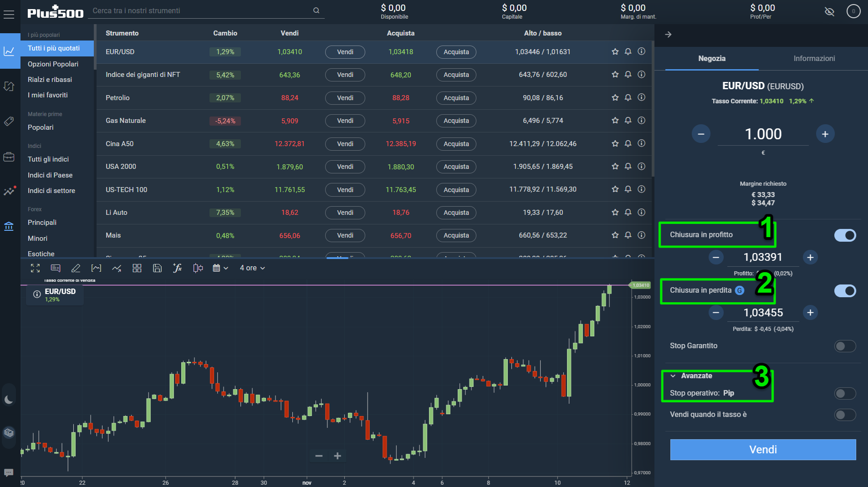Switch to the Informazioni tab
868x487 pixels.
pyautogui.click(x=814, y=58)
